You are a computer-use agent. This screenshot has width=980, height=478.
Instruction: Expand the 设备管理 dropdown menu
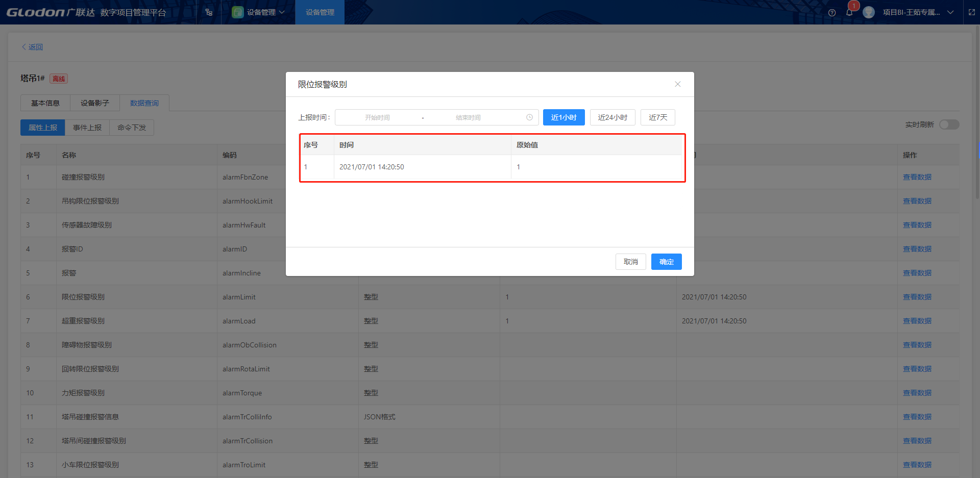click(x=282, y=12)
